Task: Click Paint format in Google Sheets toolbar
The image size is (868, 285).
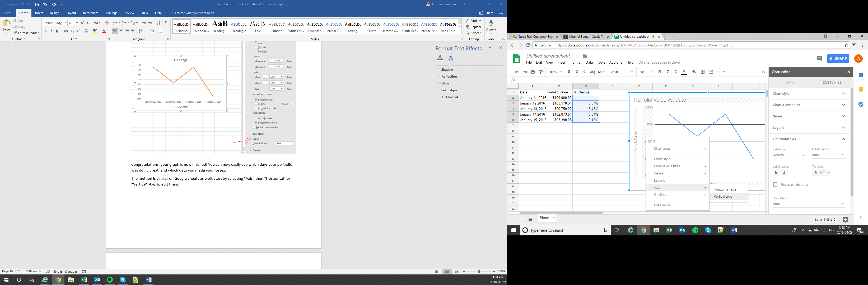Action: [541, 72]
